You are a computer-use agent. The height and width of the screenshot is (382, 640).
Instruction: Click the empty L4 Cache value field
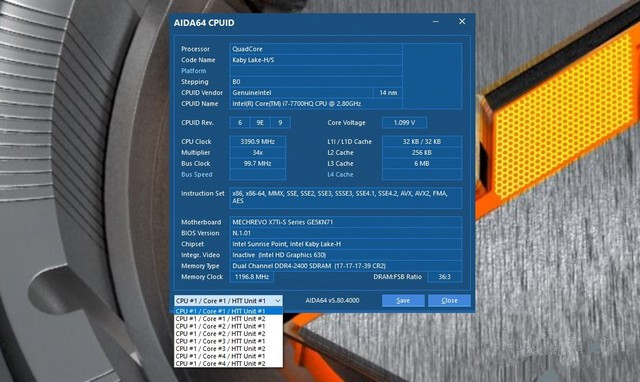(x=422, y=174)
